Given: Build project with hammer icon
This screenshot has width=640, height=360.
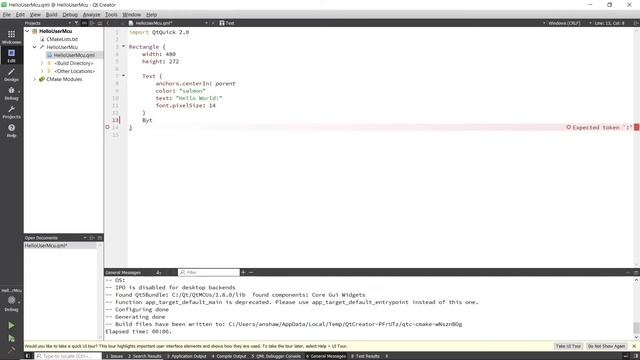Looking at the screenshot, I should pyautogui.click(x=11, y=350).
